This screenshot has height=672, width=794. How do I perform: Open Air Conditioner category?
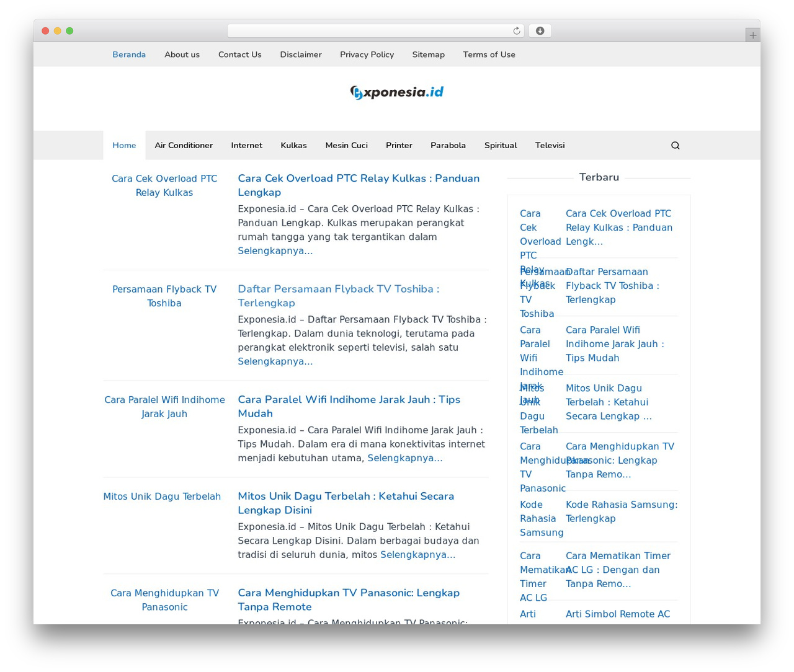184,145
